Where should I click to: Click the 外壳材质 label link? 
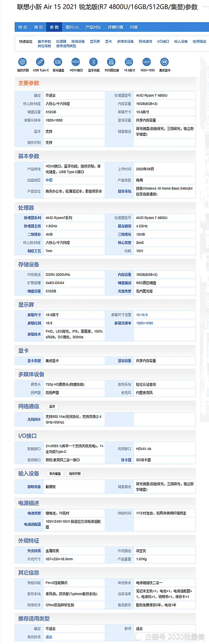34,551
